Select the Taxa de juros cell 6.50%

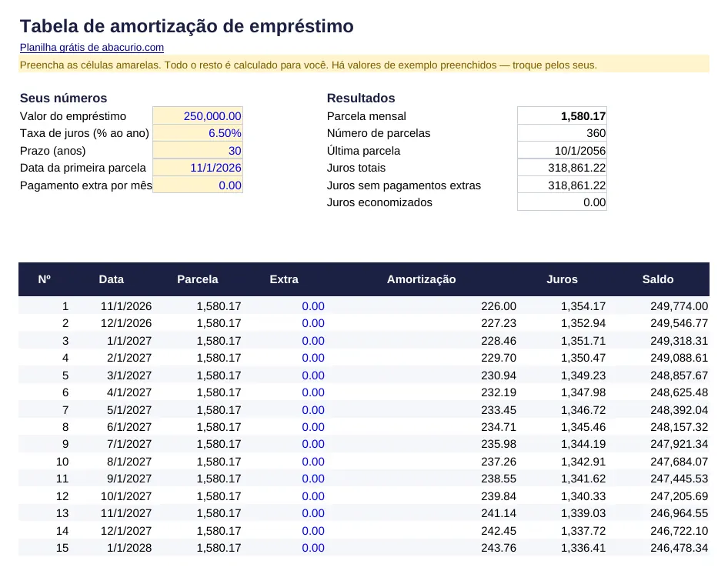pos(198,133)
